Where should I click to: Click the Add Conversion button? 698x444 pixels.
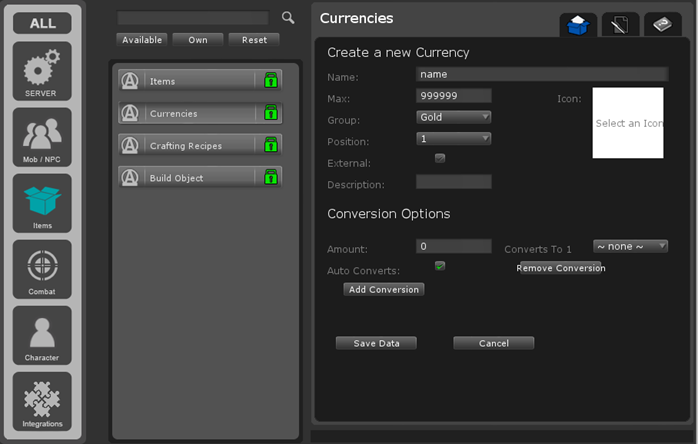[384, 290]
